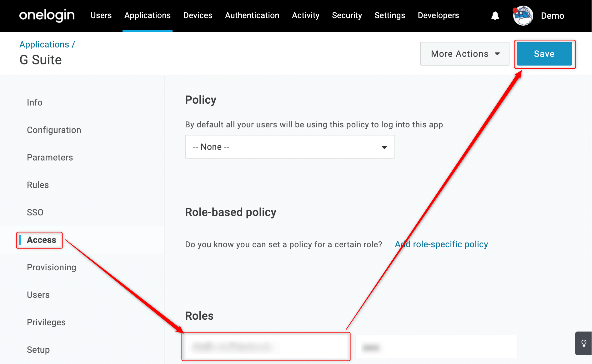Open the lightbulb help widget
The width and height of the screenshot is (592, 364).
click(584, 343)
